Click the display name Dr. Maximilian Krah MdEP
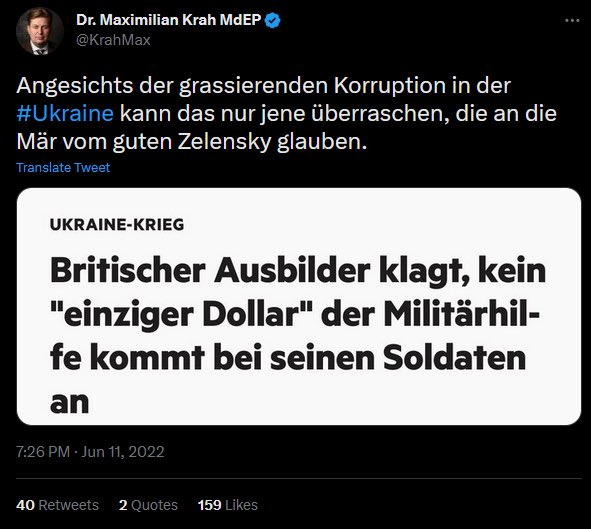 click(168, 20)
